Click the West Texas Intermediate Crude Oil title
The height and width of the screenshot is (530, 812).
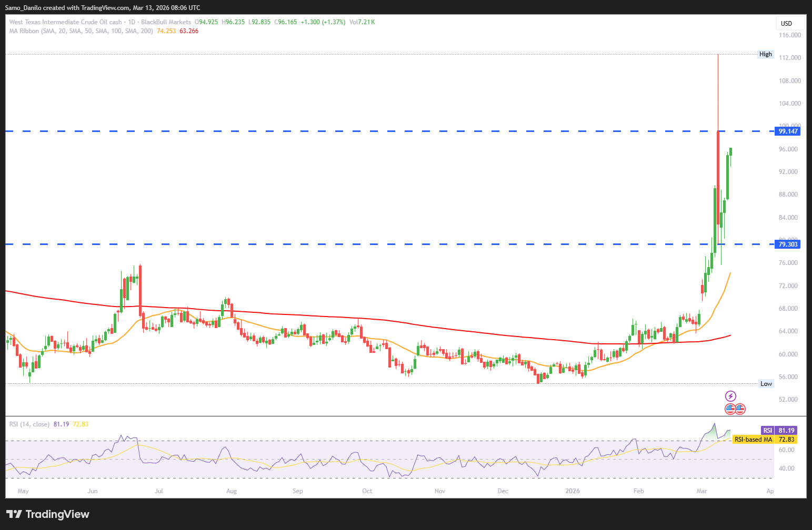[66, 22]
